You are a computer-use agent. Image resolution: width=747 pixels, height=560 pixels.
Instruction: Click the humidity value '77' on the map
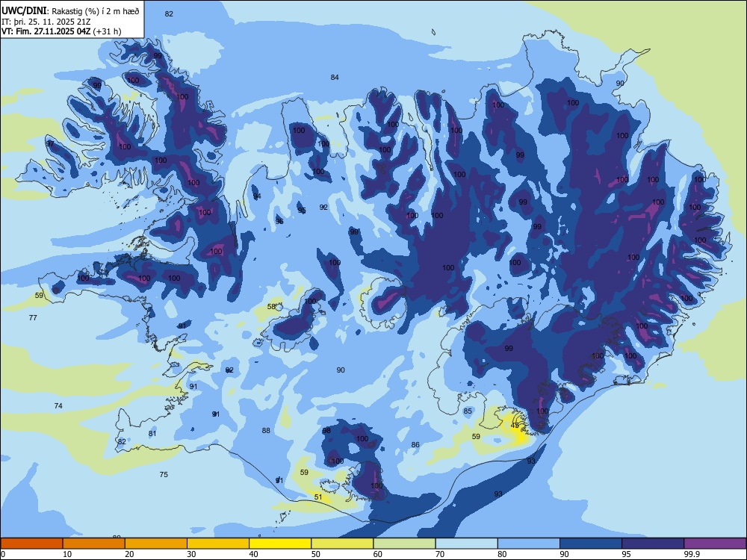[x=33, y=317]
